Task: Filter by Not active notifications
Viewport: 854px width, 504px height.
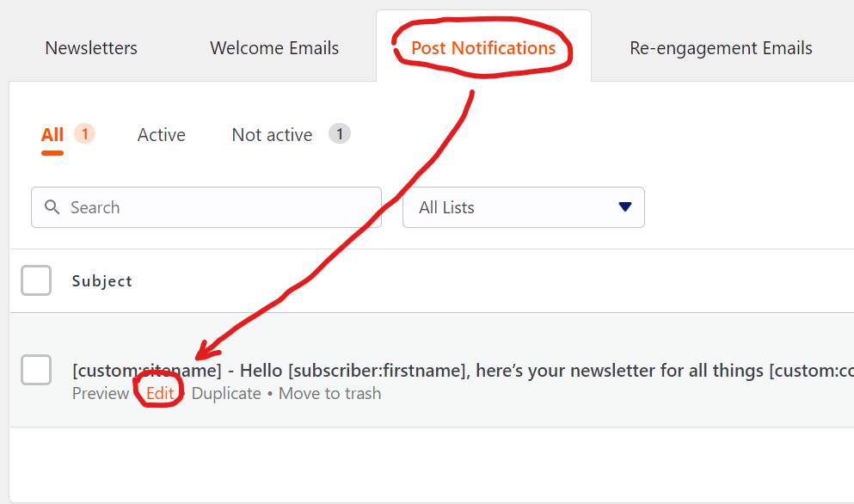Action: coord(272,134)
